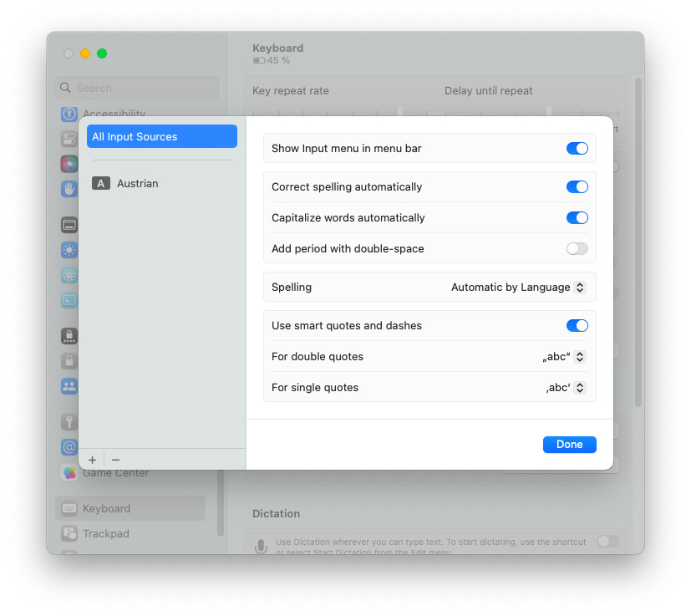Click the green zoom window button
The height and width of the screenshot is (616, 691).
[x=102, y=53]
